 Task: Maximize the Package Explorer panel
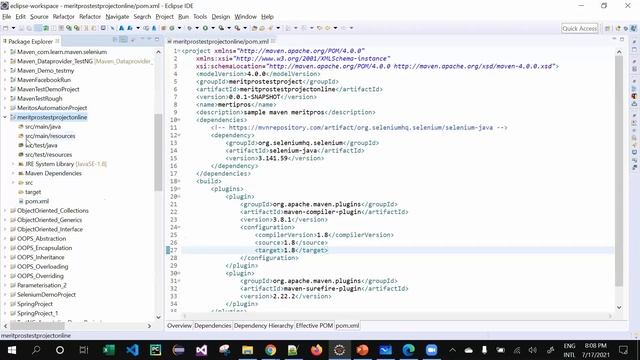pos(157,40)
